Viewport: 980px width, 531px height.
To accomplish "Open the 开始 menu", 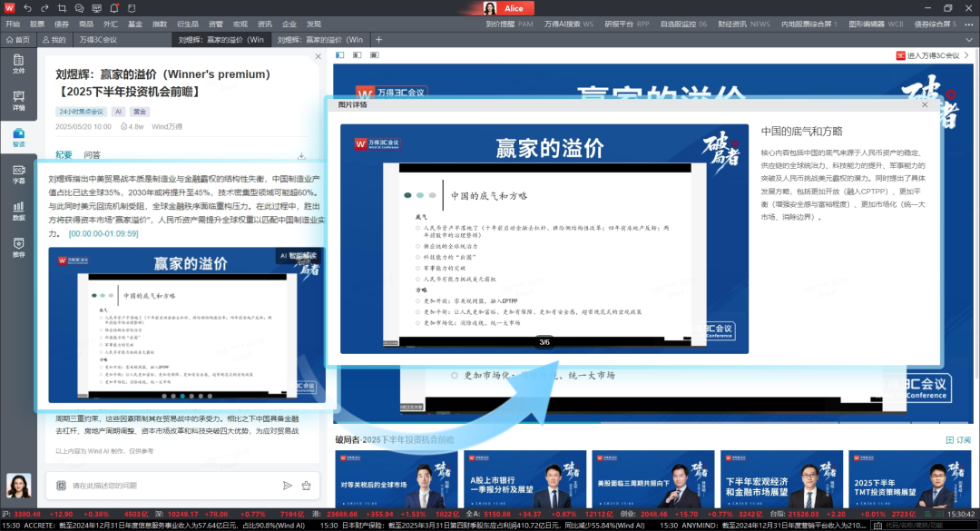I will 13,24.
